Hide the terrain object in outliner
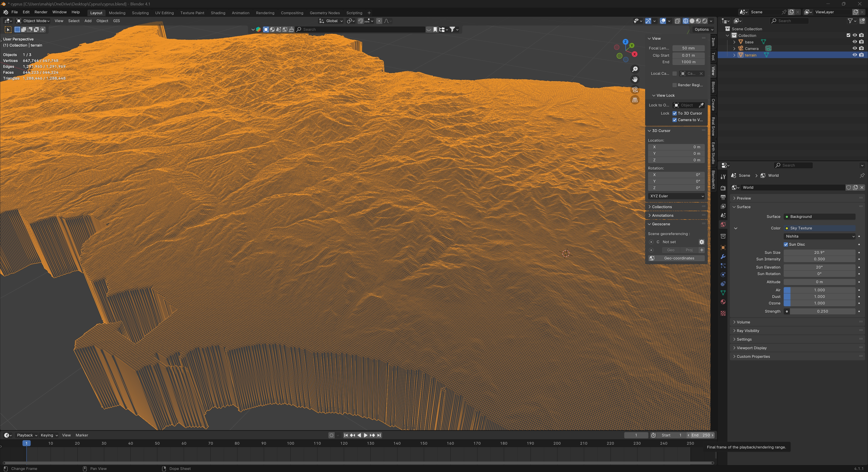 tap(854, 55)
